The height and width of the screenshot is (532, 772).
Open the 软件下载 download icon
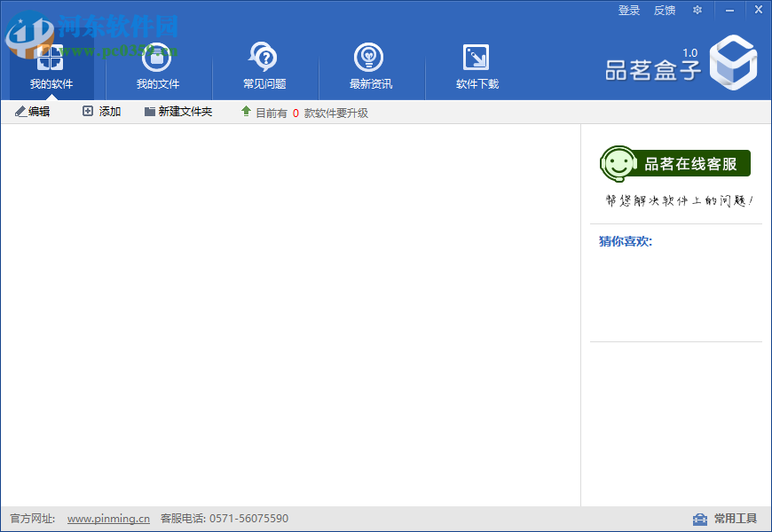coord(476,56)
